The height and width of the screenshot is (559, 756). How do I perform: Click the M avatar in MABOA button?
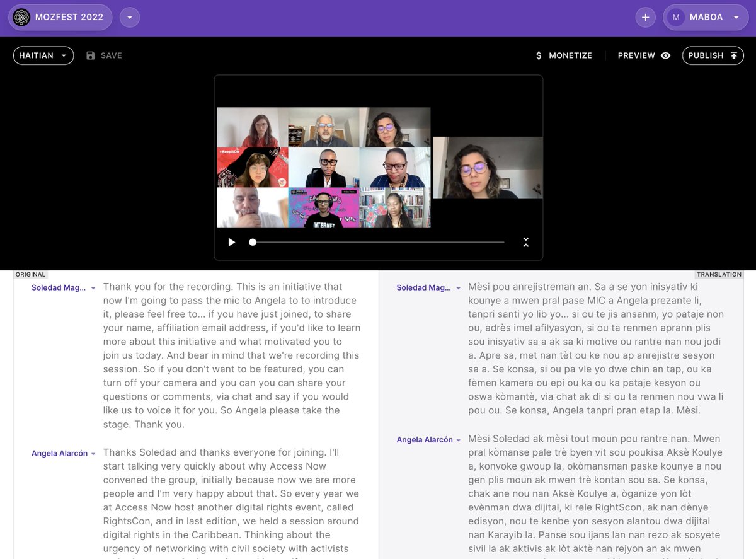(x=676, y=18)
